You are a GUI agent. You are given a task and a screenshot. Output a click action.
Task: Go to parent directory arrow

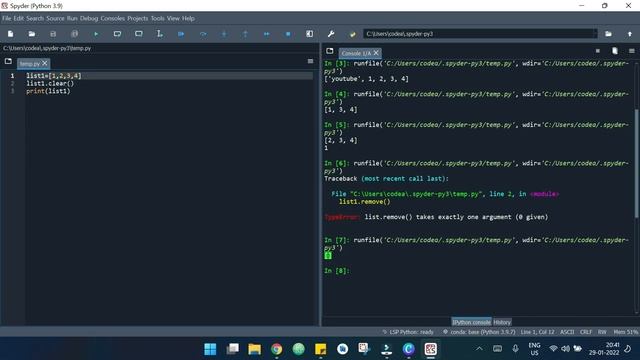point(630,34)
